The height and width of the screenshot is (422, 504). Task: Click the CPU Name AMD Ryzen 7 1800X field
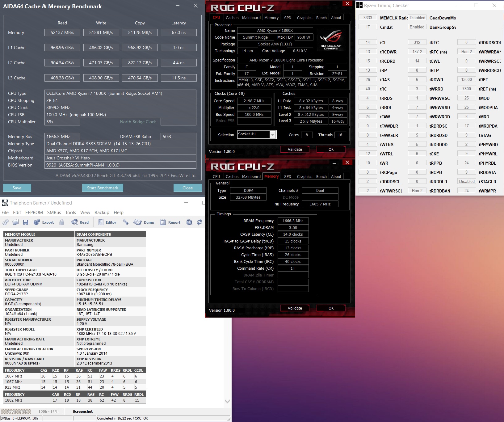point(275,30)
